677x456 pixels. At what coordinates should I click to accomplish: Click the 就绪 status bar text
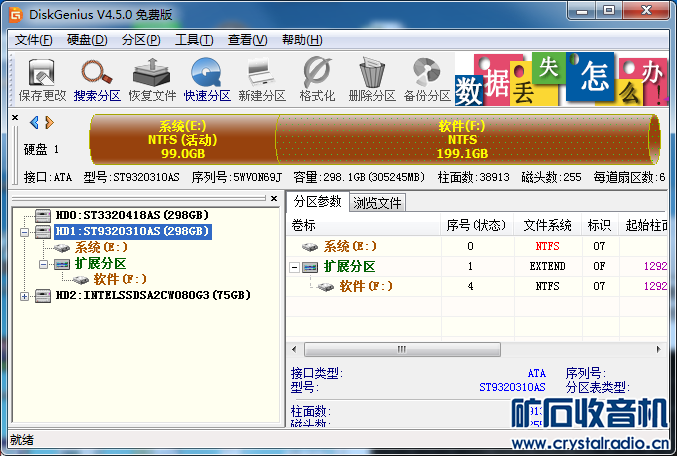22,440
